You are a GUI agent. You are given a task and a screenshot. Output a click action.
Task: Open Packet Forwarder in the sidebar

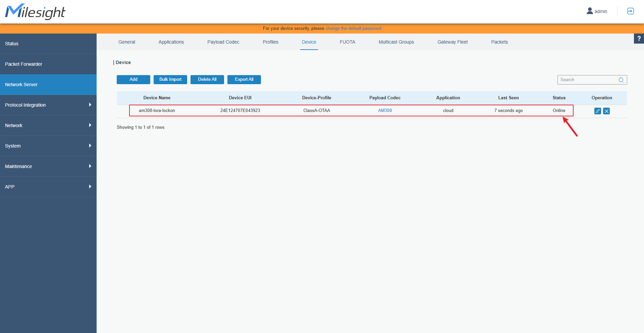(48, 64)
